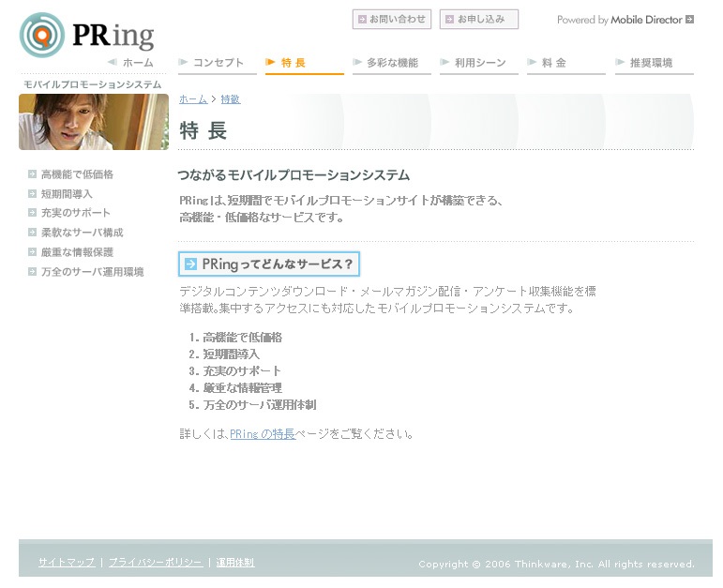The image size is (723, 588).
Task: Click the blue arrow icon in PRingってどんなサービス heading
Action: click(x=191, y=264)
